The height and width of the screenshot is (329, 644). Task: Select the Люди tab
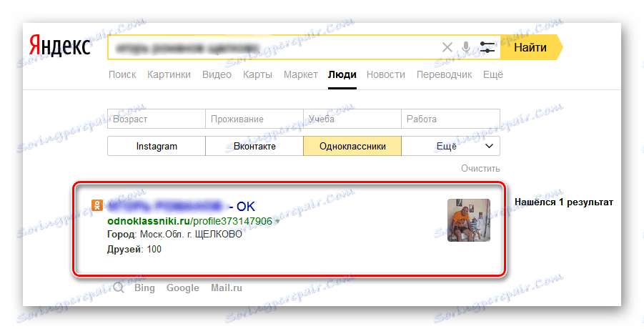pos(342,75)
